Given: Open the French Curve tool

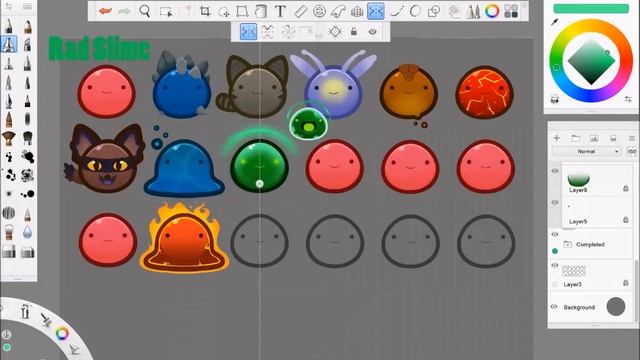Looking at the screenshot, I should click(338, 11).
